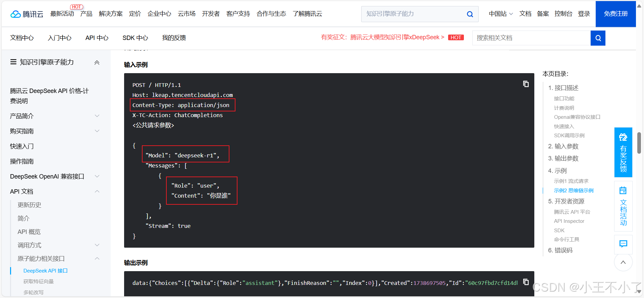Image resolution: width=644 pixels, height=298 pixels.
Task: Expand 调用方式 in the sidebar
Action: pyautogui.click(x=97, y=245)
